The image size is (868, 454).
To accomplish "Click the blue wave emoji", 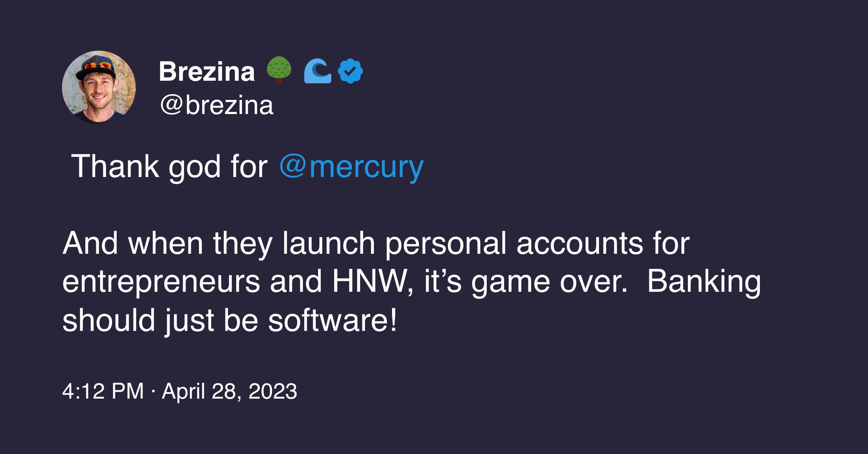I will tap(318, 71).
